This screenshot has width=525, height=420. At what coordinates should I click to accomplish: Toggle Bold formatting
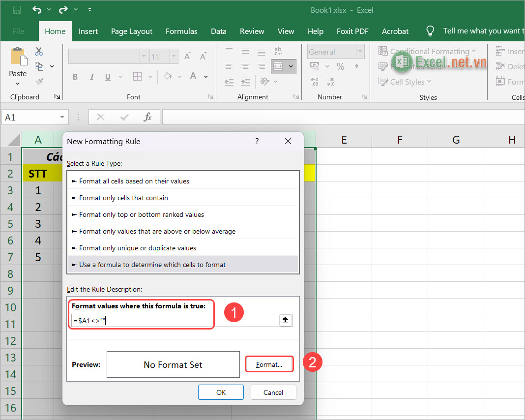75,77
